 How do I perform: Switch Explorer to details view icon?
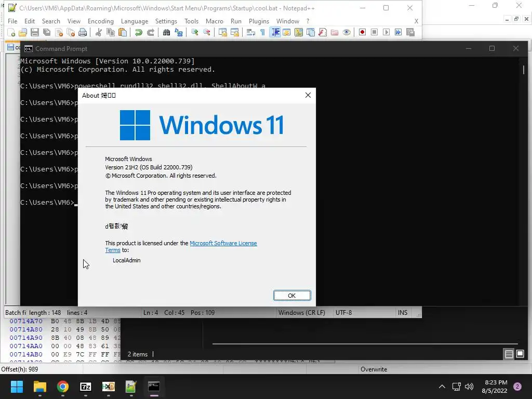point(509,354)
